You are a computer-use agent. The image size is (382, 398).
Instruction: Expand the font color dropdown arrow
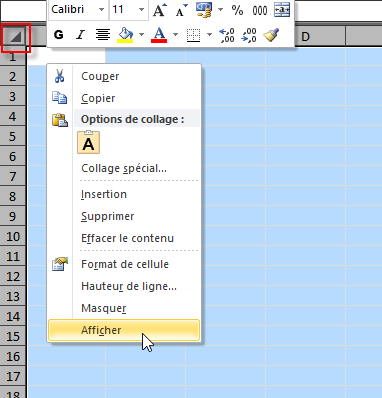point(175,35)
